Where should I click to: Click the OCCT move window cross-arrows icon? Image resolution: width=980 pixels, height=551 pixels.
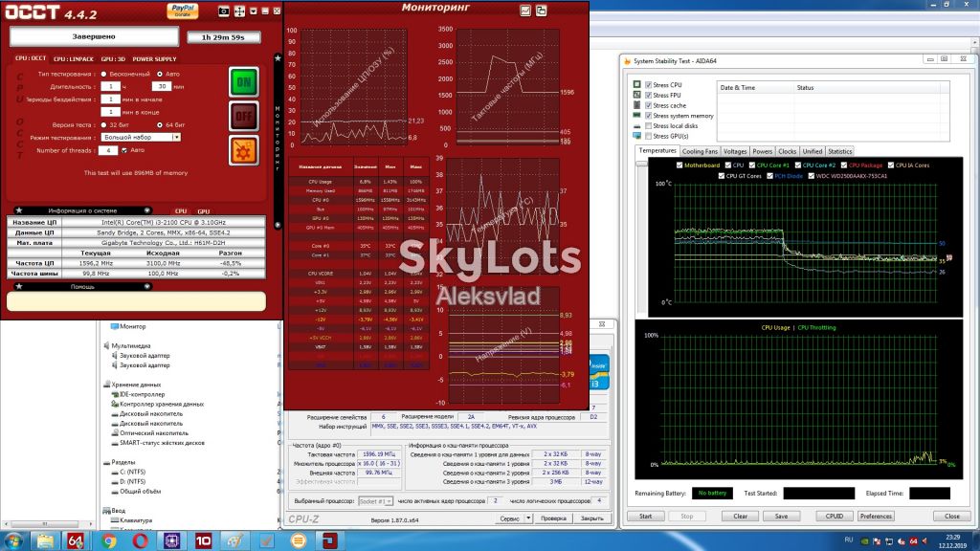239,11
